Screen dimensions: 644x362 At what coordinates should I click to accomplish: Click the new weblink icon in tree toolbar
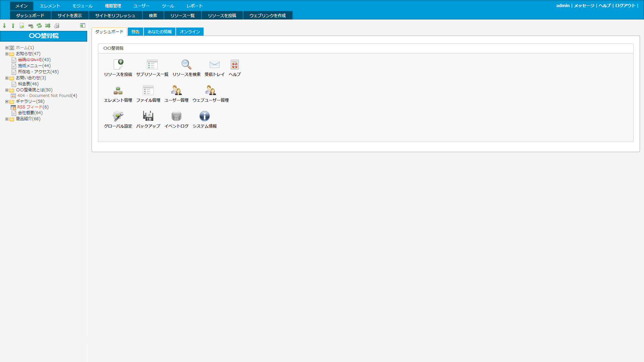tap(31, 26)
